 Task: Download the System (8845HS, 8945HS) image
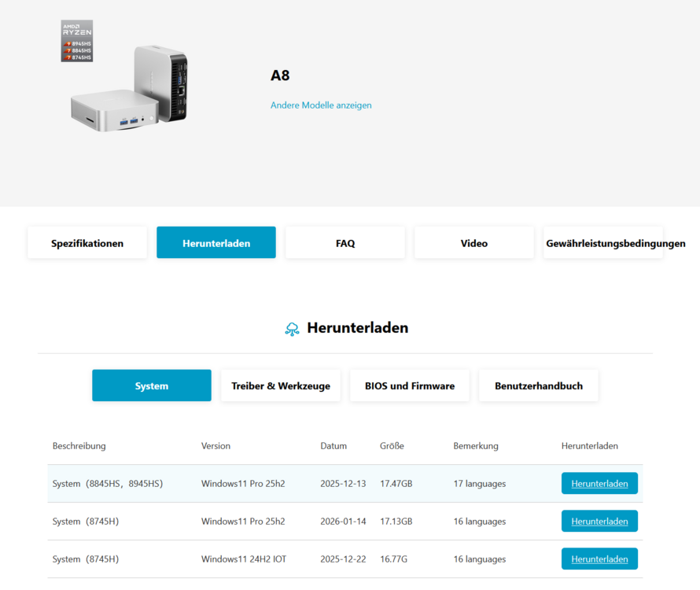(599, 483)
